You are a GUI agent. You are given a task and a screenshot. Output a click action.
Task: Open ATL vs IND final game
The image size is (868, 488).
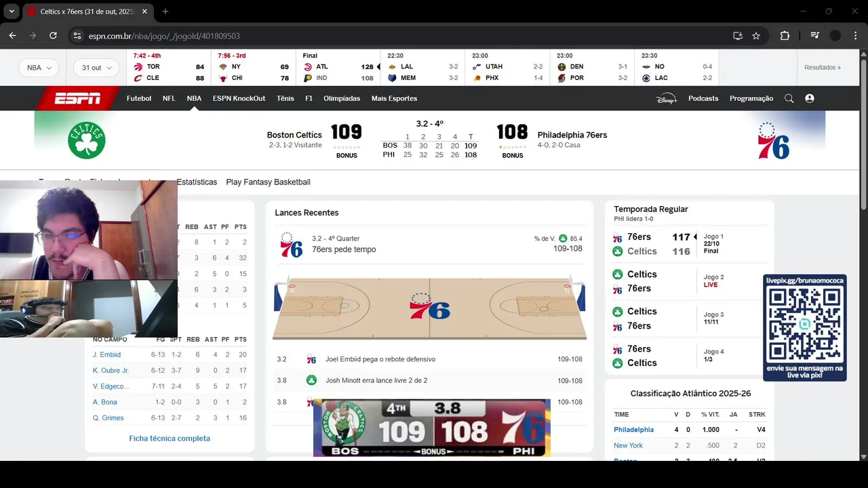(338, 67)
